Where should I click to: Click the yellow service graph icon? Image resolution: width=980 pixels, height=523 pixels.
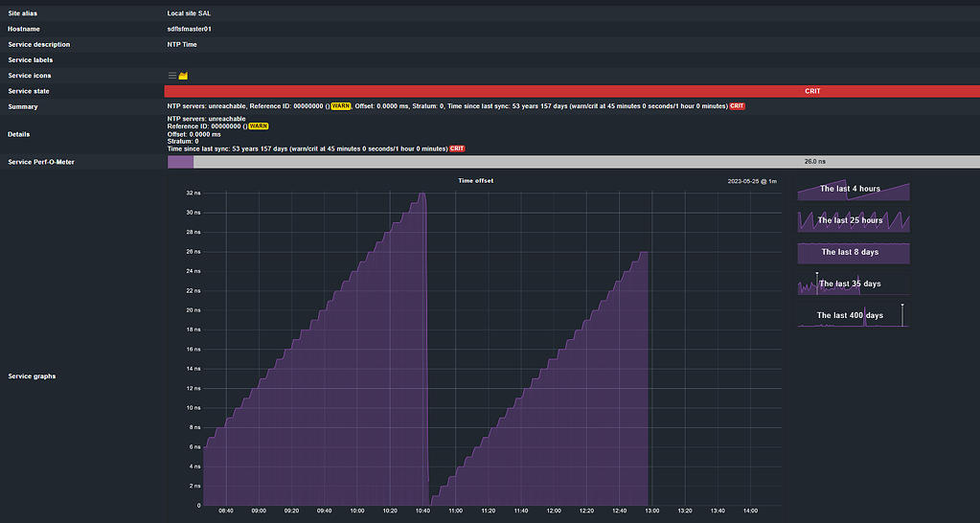point(183,76)
